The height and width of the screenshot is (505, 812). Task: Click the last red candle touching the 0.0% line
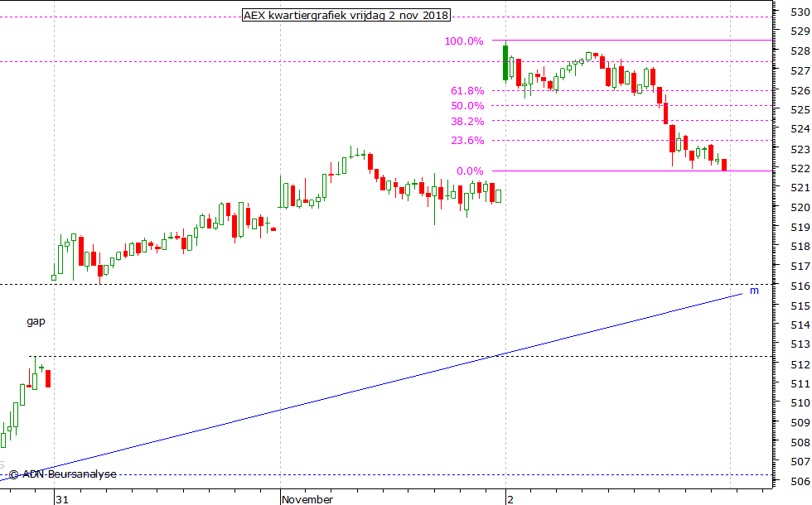(x=724, y=165)
